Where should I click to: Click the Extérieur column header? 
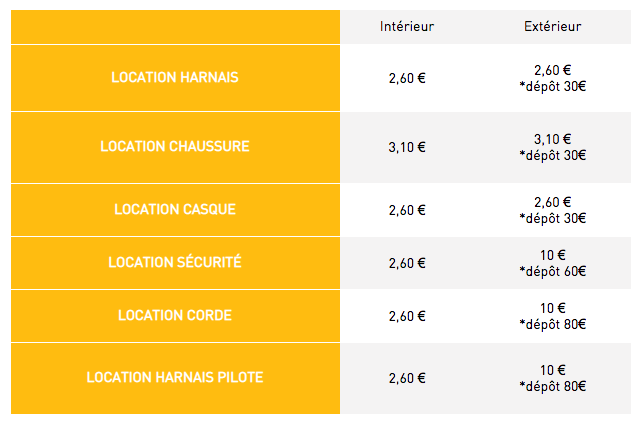[x=552, y=27]
